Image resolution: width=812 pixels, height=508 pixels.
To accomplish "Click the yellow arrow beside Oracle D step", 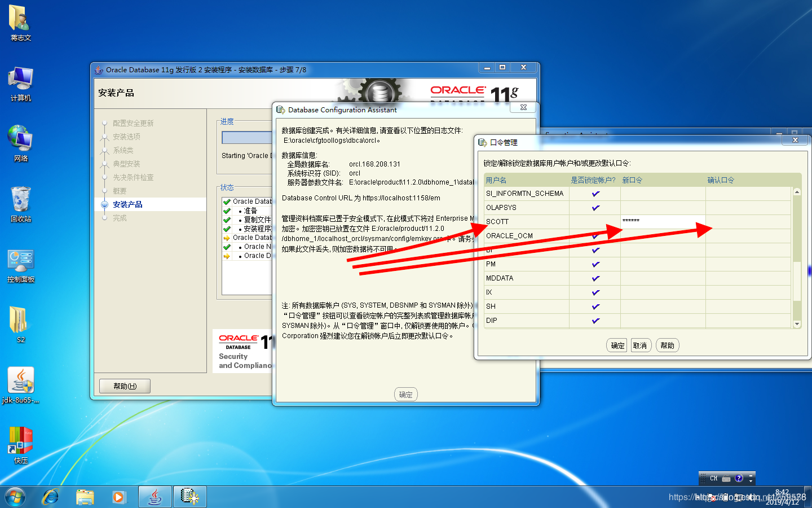I will coord(227,256).
